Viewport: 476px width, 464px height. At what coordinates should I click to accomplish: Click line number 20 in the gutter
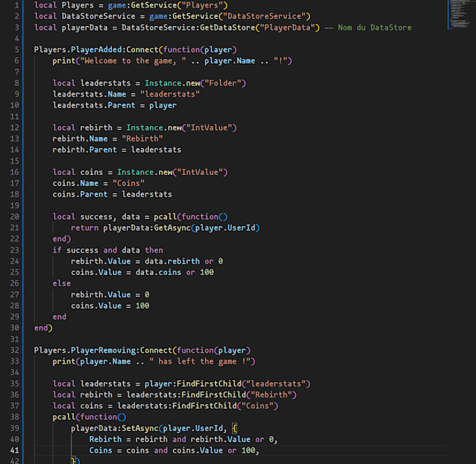point(15,217)
